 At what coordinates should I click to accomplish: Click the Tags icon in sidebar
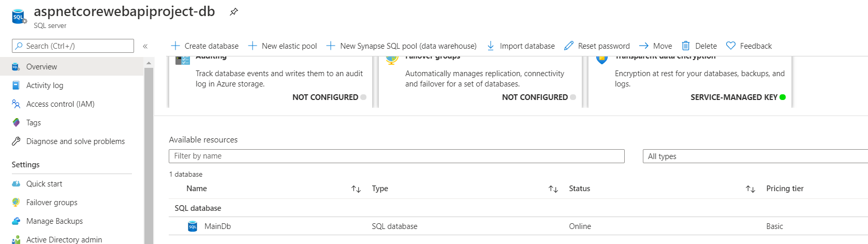(16, 123)
